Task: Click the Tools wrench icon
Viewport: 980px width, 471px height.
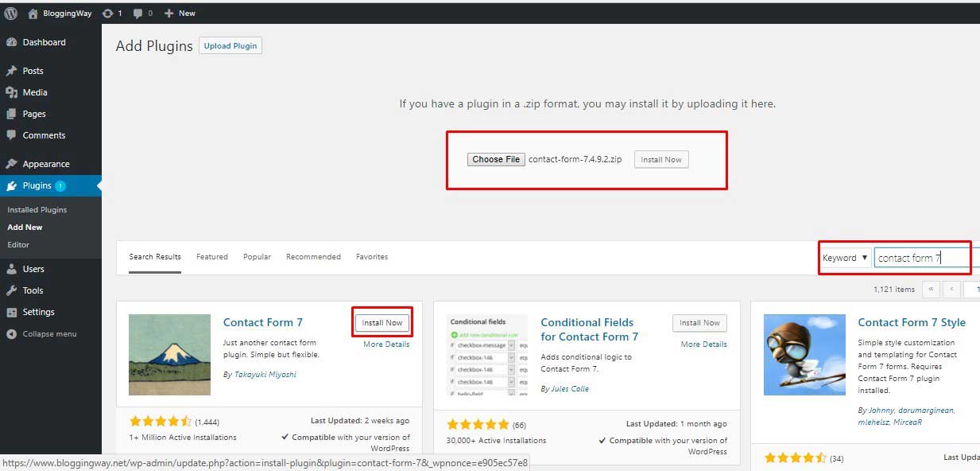Action: [x=11, y=290]
